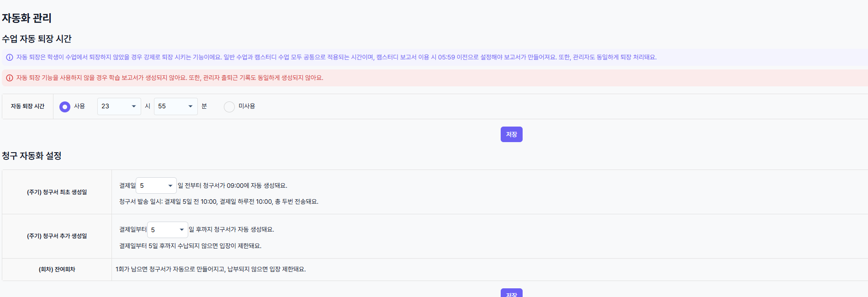The width and height of the screenshot is (868, 297).
Task: Open the 결제일 days-before dropdown
Action: 156,186
